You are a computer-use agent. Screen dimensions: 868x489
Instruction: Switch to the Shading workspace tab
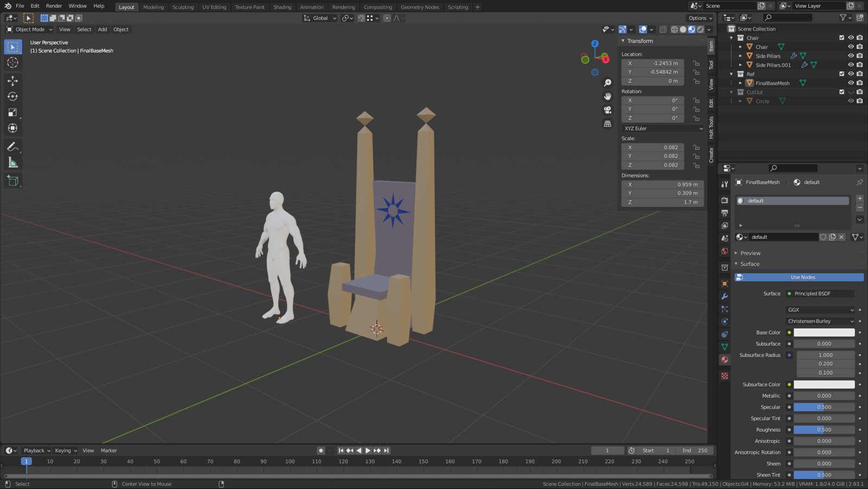tap(282, 7)
